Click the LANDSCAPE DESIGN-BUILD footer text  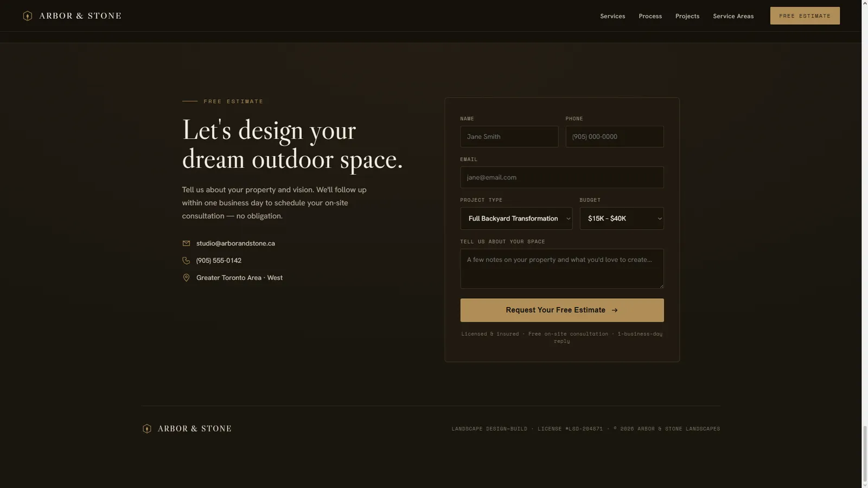click(489, 429)
